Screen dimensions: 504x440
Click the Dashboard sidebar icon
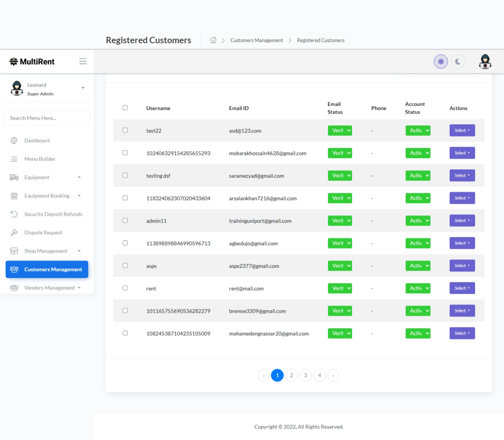[14, 141]
